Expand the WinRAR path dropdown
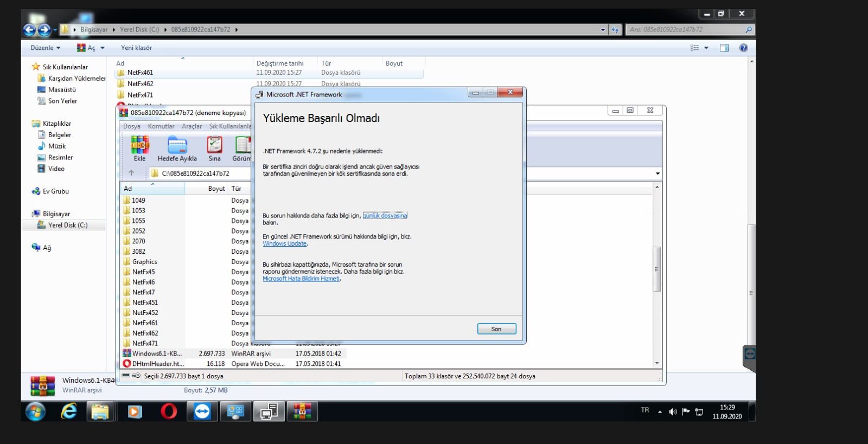 click(658, 173)
